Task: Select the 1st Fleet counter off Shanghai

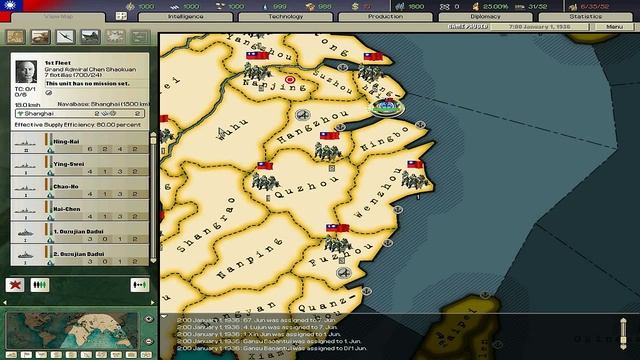Action: (387, 107)
